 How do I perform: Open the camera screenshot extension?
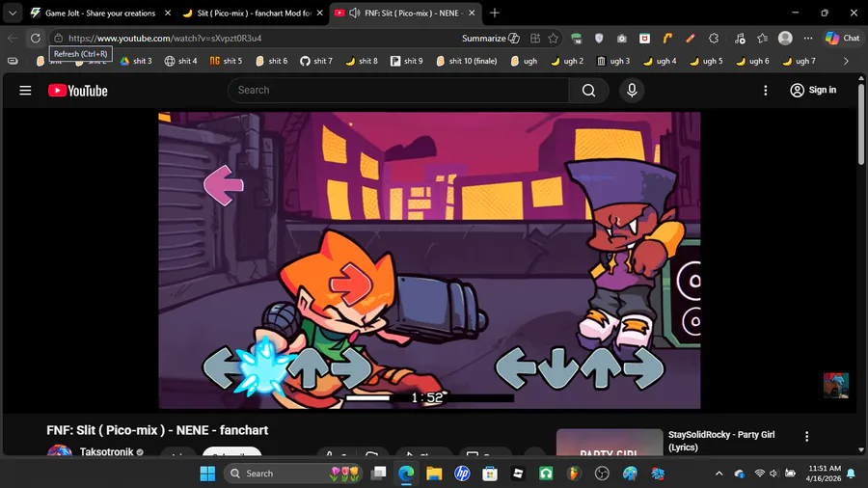coord(622,39)
